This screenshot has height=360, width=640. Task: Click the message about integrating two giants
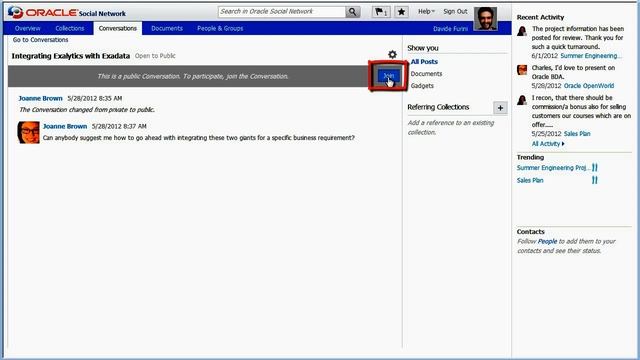point(198,138)
